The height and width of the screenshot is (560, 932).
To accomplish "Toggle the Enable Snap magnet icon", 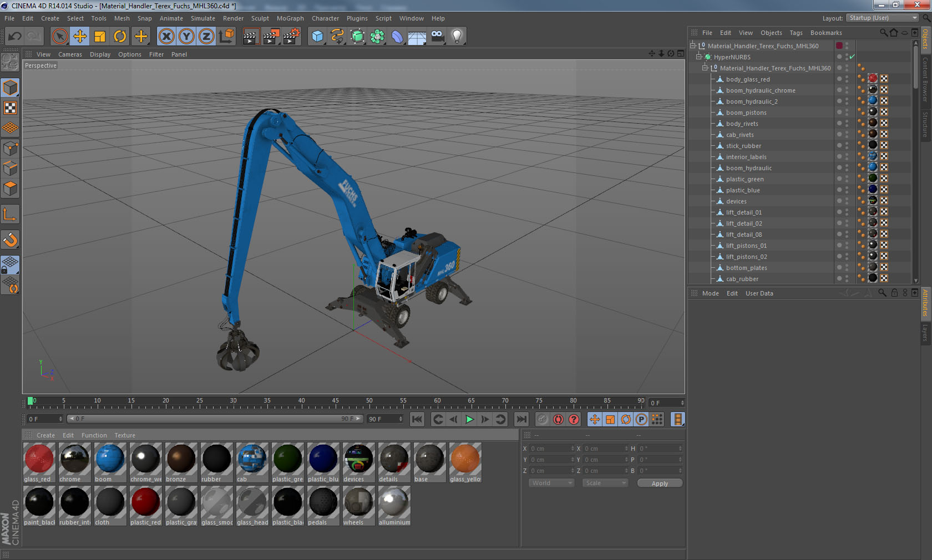I will (x=10, y=240).
